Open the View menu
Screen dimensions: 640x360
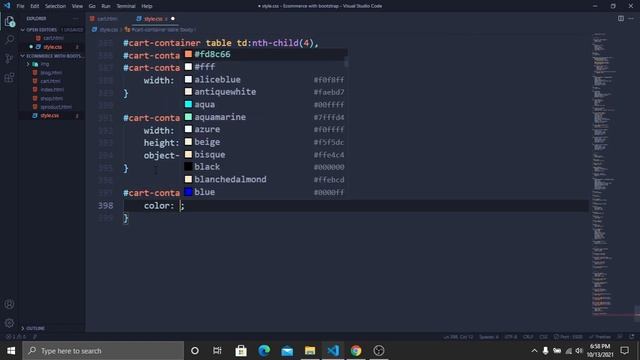[77, 6]
